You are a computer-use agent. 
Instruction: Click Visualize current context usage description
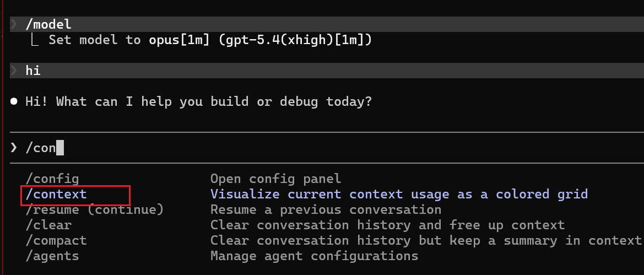tap(399, 194)
